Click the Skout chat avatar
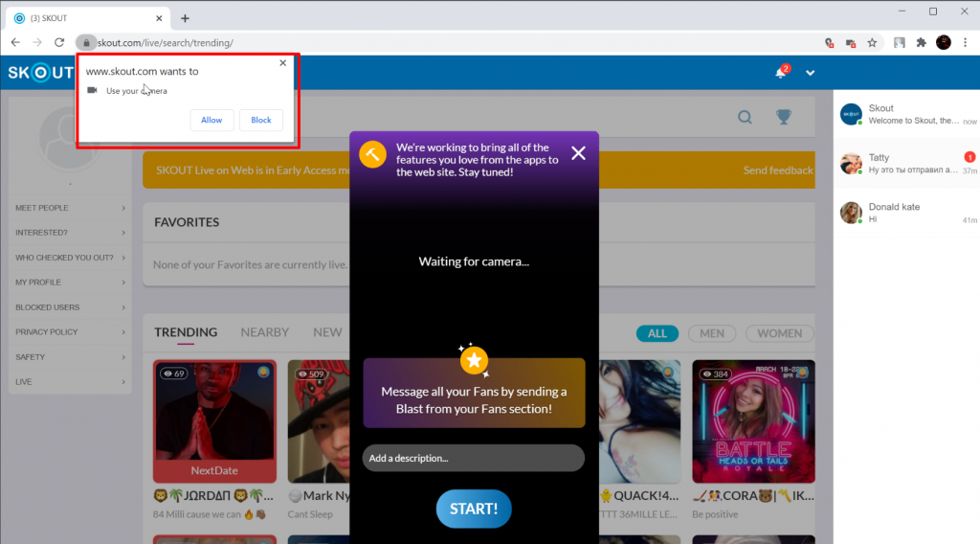The width and height of the screenshot is (980, 544). (851, 114)
